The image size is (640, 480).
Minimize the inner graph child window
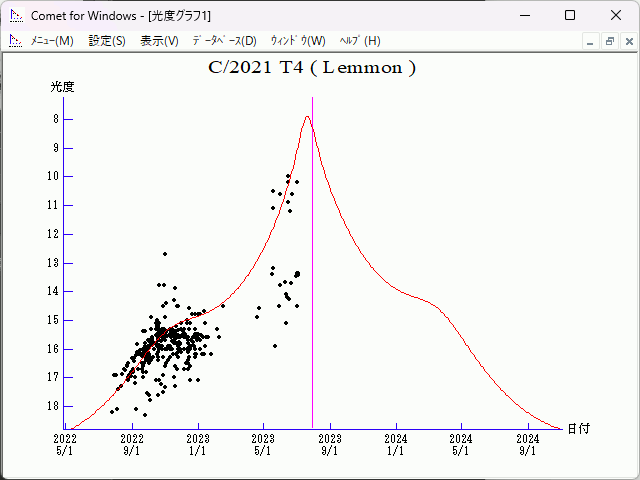(x=590, y=42)
